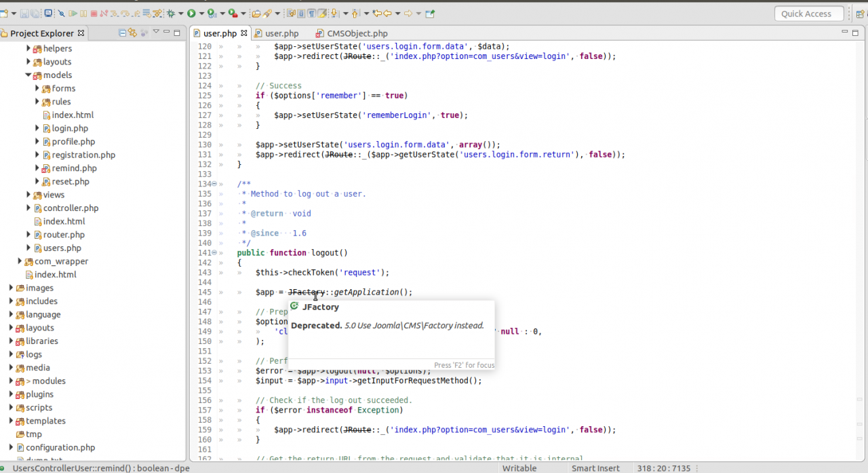Collapse the models folder in tree
The image size is (868, 473).
[x=28, y=75]
